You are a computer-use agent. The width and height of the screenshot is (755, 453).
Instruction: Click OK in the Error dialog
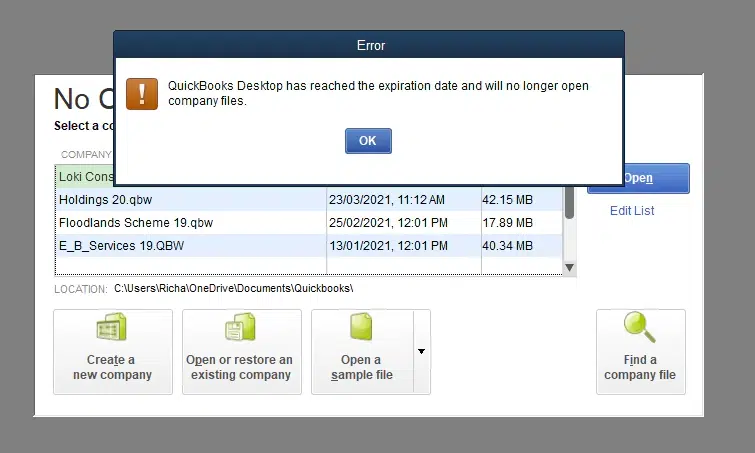tap(368, 141)
